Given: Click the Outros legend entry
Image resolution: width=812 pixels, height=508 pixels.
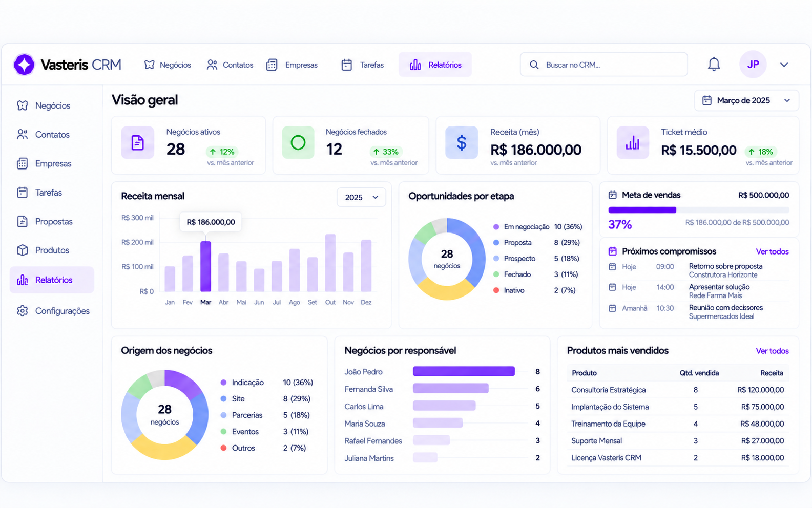Looking at the screenshot, I should click(x=263, y=448).
